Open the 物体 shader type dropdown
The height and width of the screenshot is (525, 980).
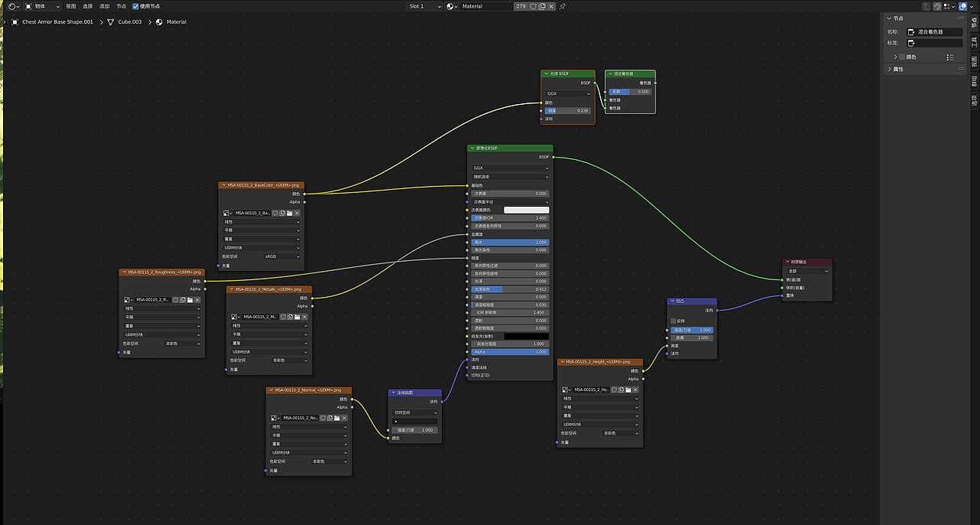click(x=42, y=6)
